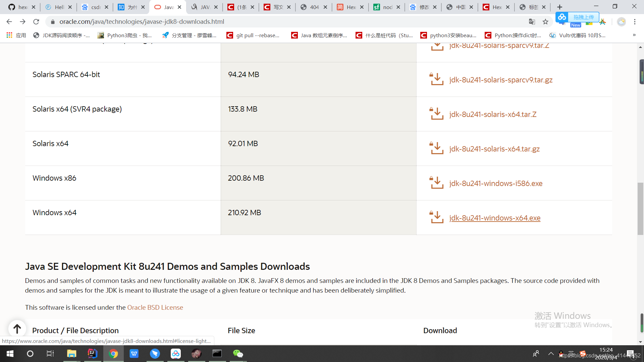Click download icon for jdk-8u241-windows-i586.exe
The width and height of the screenshot is (644, 362).
pos(437,183)
